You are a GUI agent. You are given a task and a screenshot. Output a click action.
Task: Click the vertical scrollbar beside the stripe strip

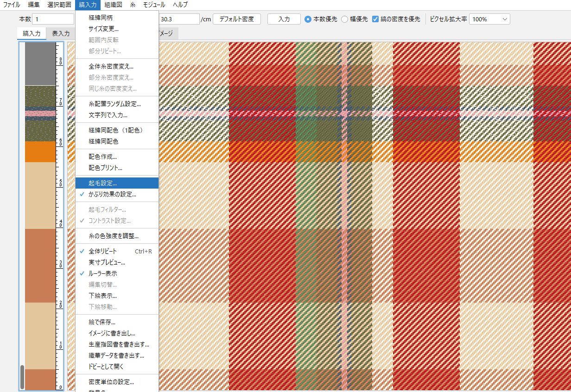22,376
